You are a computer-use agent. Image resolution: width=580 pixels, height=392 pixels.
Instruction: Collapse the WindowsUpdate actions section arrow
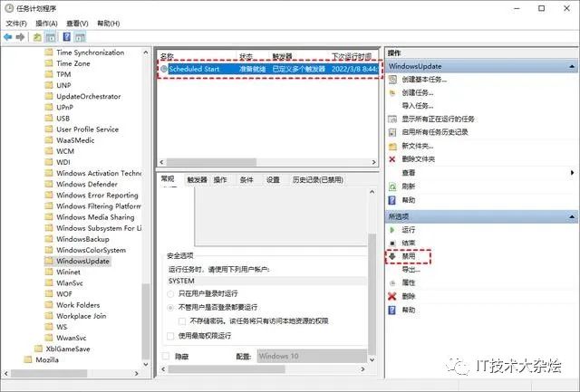click(x=572, y=66)
